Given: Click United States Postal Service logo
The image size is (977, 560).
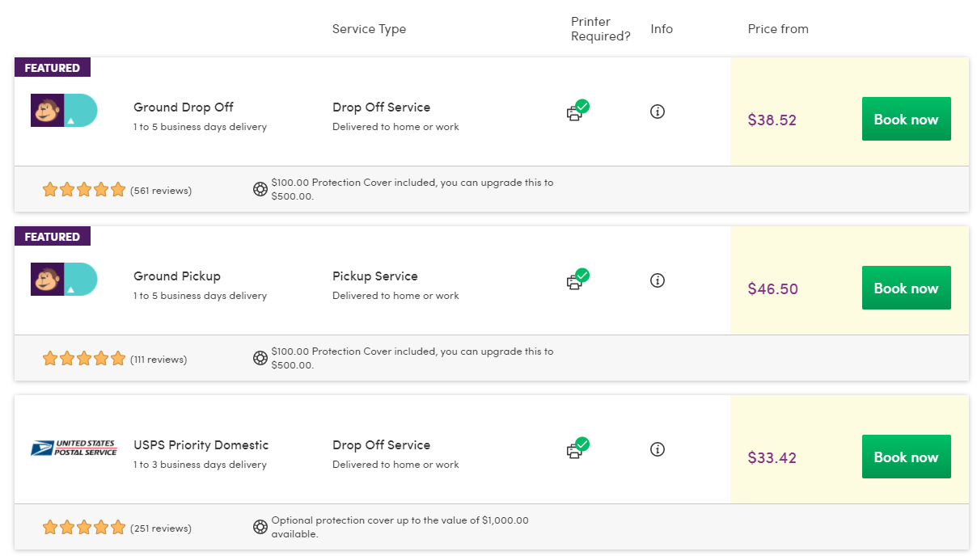Looking at the screenshot, I should (x=74, y=448).
